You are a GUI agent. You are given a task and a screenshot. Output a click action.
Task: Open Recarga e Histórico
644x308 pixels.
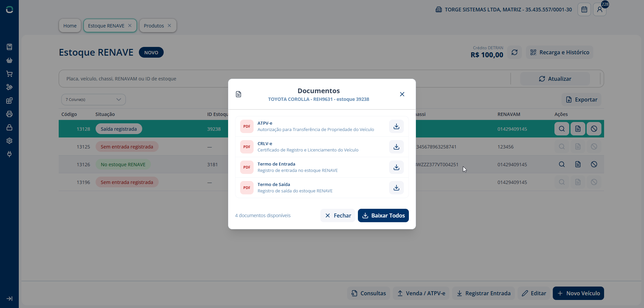[559, 52]
